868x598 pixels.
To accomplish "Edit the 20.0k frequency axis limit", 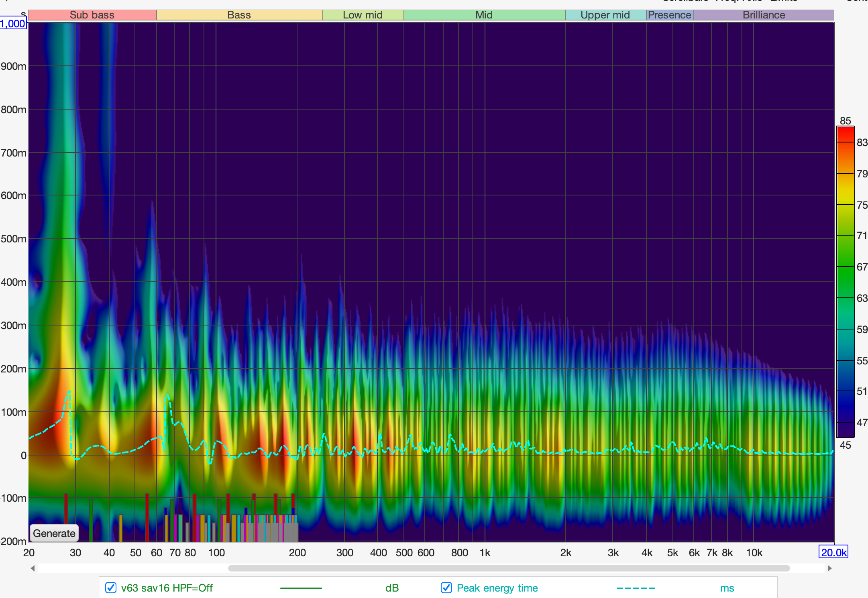I will coord(833,553).
